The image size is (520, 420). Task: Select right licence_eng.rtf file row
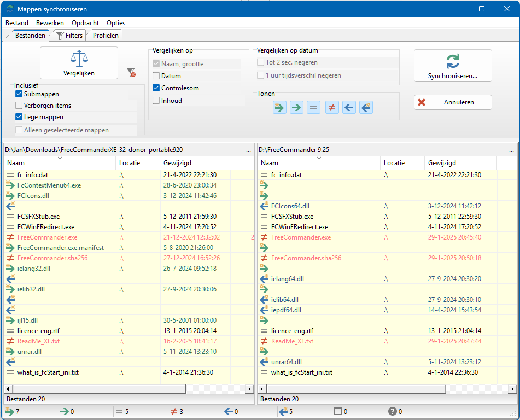387,331
